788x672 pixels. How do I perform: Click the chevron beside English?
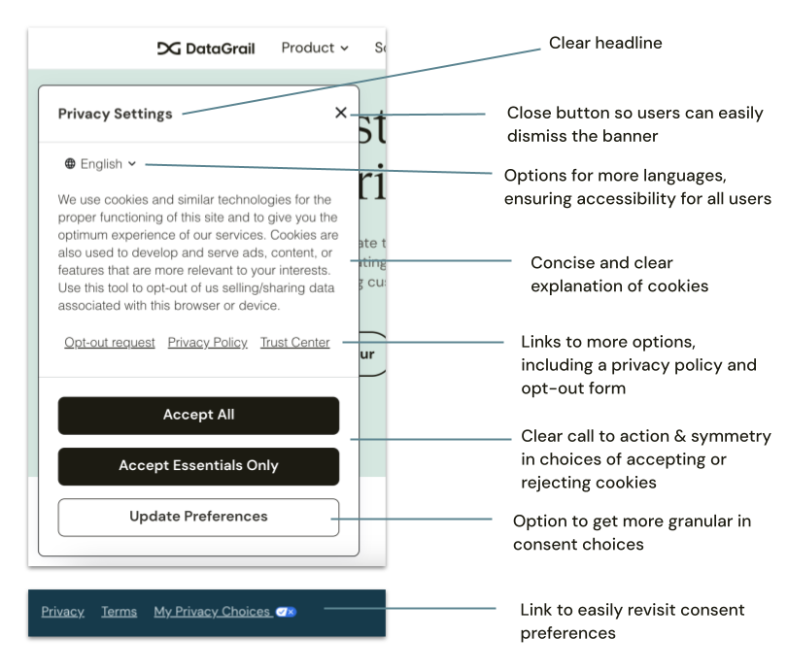[x=130, y=164]
